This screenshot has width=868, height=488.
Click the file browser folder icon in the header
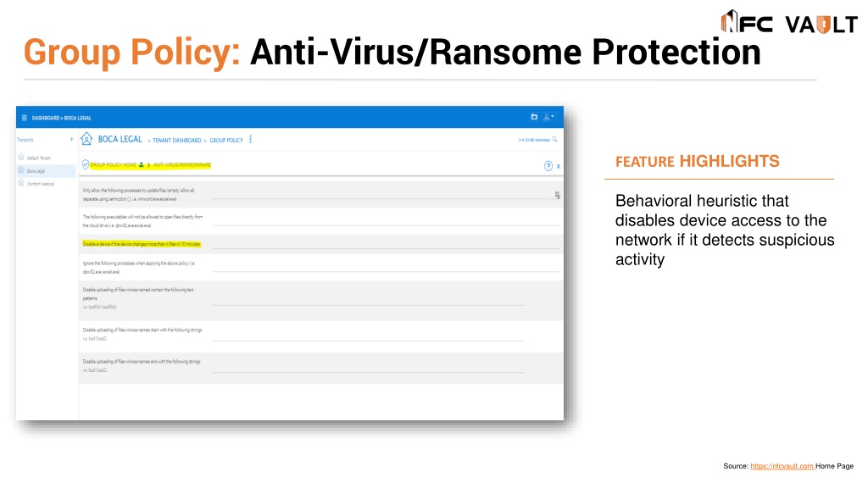534,117
